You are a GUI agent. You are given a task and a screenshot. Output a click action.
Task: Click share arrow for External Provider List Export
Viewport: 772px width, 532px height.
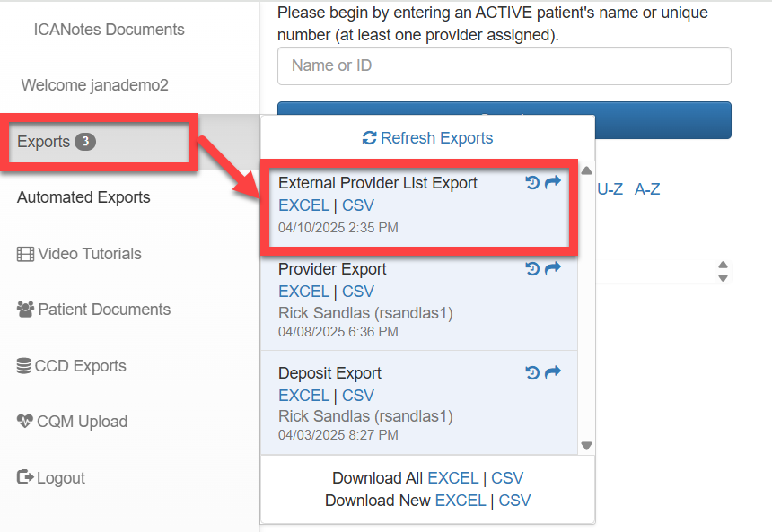tap(553, 182)
